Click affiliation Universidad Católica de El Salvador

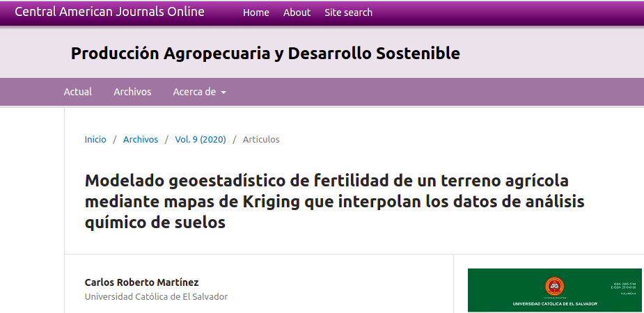(x=156, y=296)
